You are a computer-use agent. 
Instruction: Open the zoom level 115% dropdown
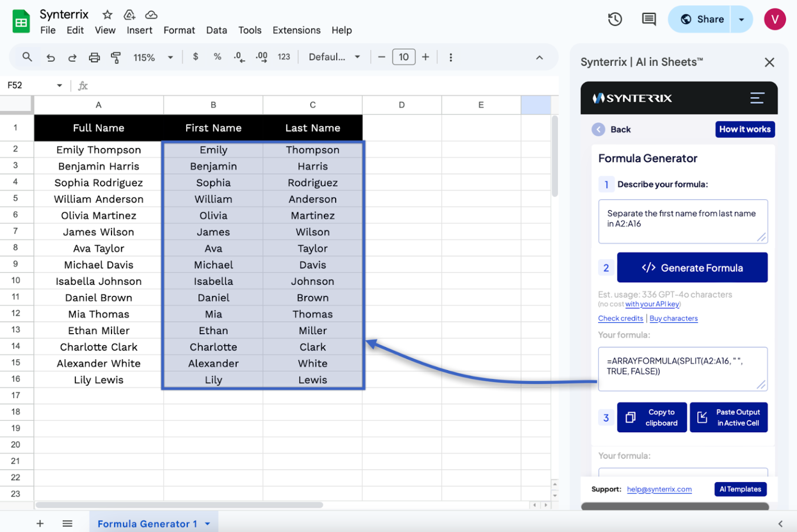153,57
